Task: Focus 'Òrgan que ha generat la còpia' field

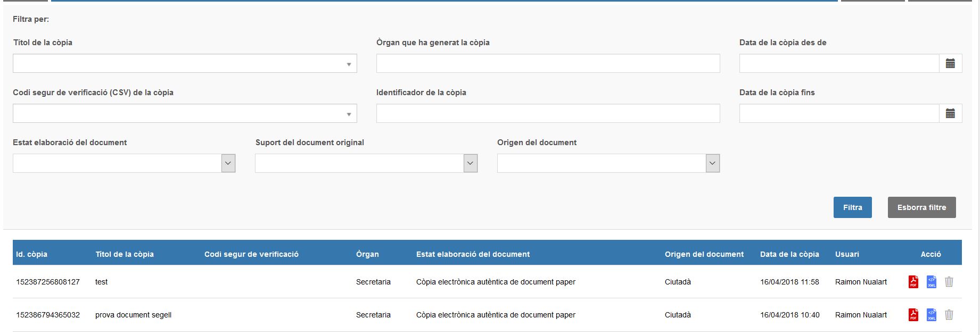Action: click(548, 63)
